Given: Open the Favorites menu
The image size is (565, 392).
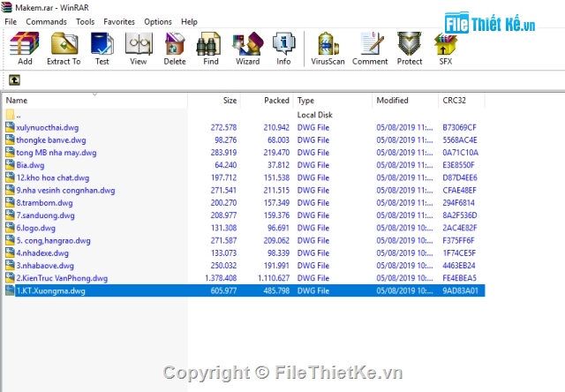Looking at the screenshot, I should coord(119,21).
